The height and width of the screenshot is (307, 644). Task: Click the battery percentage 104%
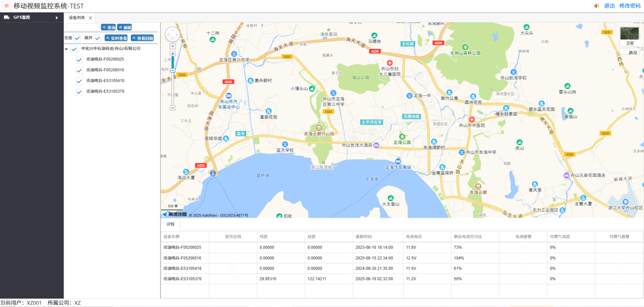click(458, 258)
